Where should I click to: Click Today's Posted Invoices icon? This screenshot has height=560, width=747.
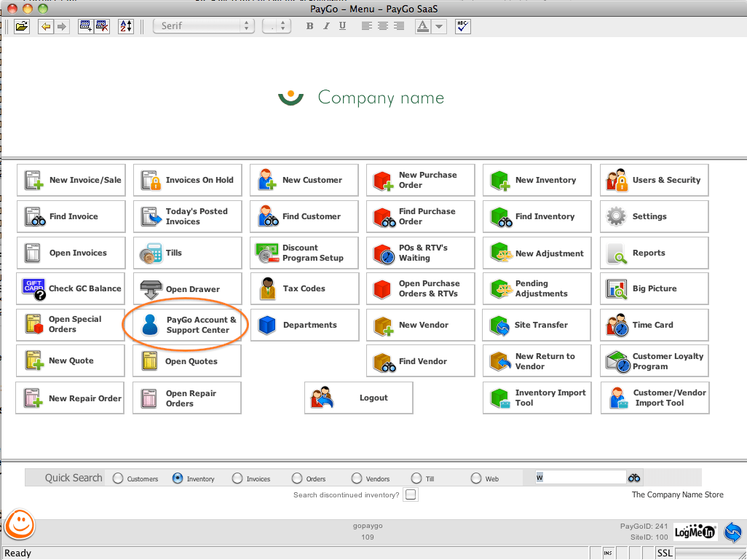[x=151, y=216]
